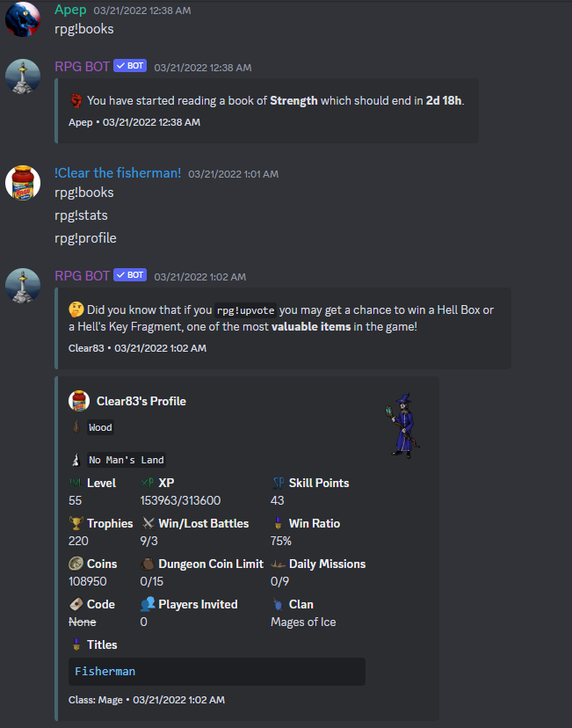Click the small jar icon beside Clear83's Profile
The image size is (572, 728).
pyautogui.click(x=79, y=401)
